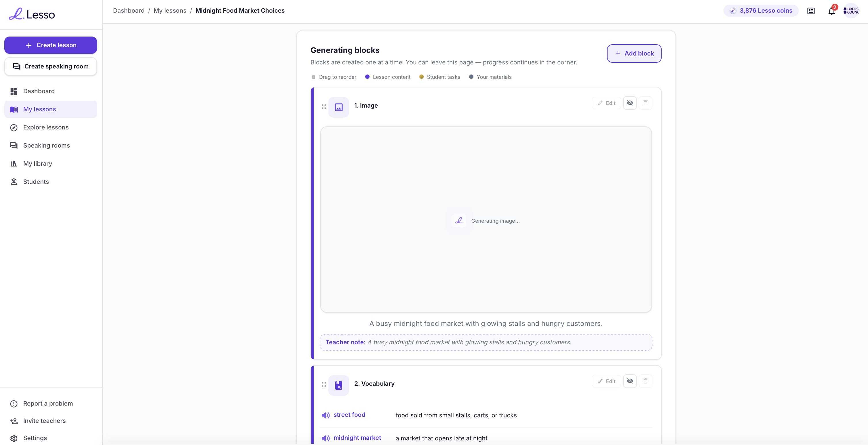The height and width of the screenshot is (445, 868).
Task: Click the 1. Image block title
Action: coord(366,106)
